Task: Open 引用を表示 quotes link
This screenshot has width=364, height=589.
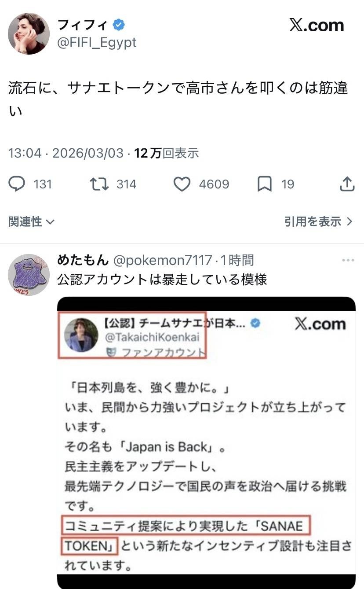Action: tap(318, 221)
